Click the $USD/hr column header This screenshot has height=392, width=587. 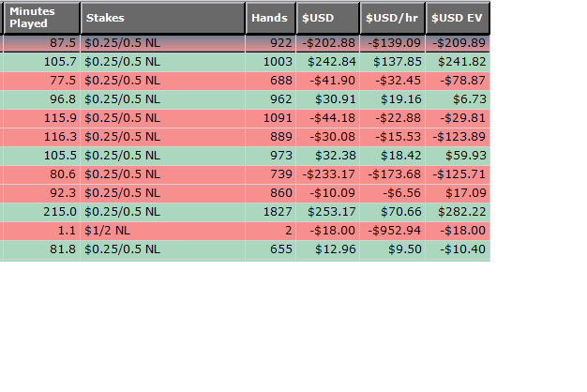392,18
